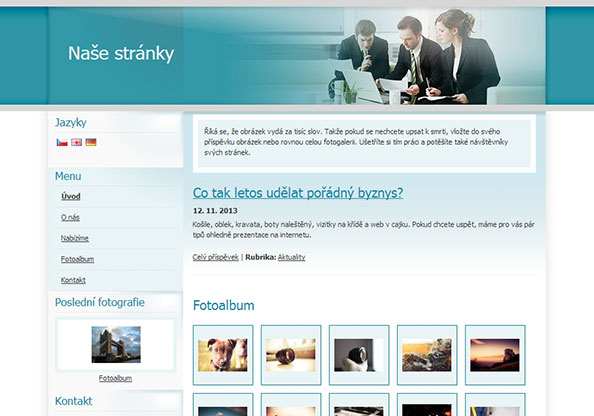Select the English flag language icon
594x416 pixels.
77,142
